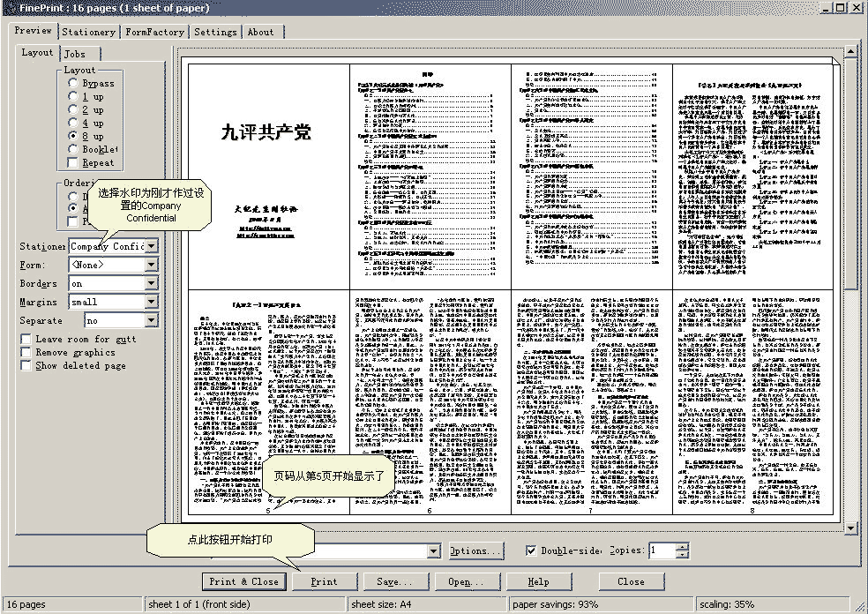Check Show deleted pages

pos(26,365)
